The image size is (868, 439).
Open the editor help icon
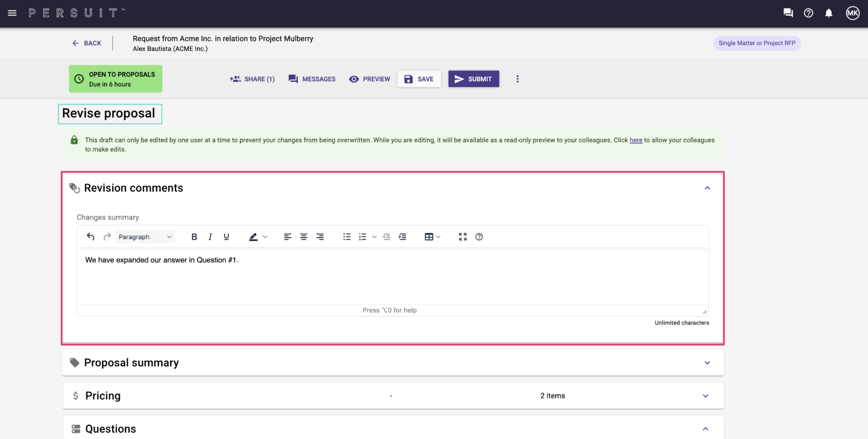click(x=479, y=237)
